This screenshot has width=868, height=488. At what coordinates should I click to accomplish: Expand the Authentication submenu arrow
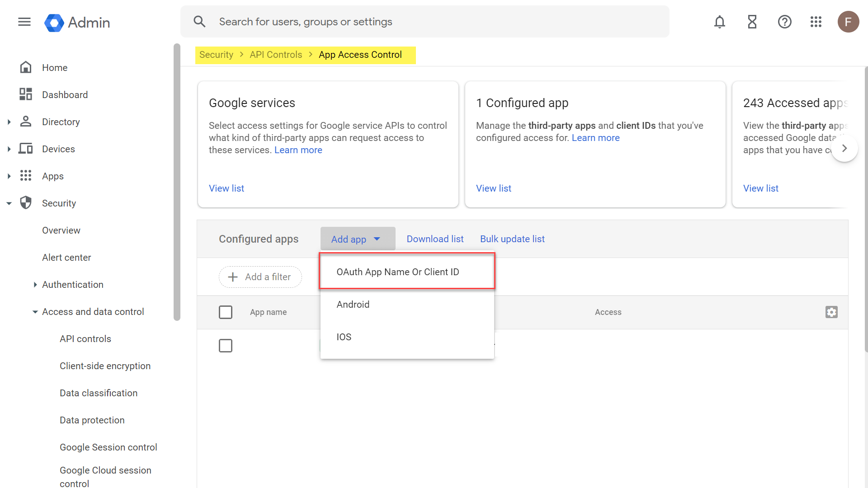pyautogui.click(x=35, y=285)
